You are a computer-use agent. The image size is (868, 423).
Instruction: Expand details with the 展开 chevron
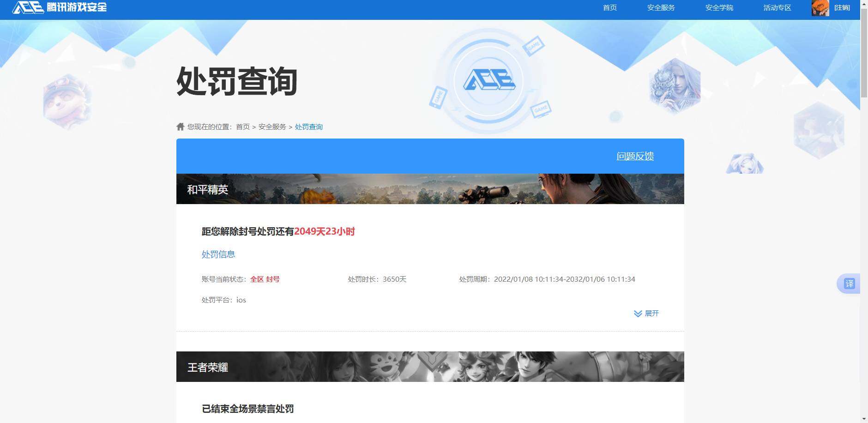click(646, 314)
